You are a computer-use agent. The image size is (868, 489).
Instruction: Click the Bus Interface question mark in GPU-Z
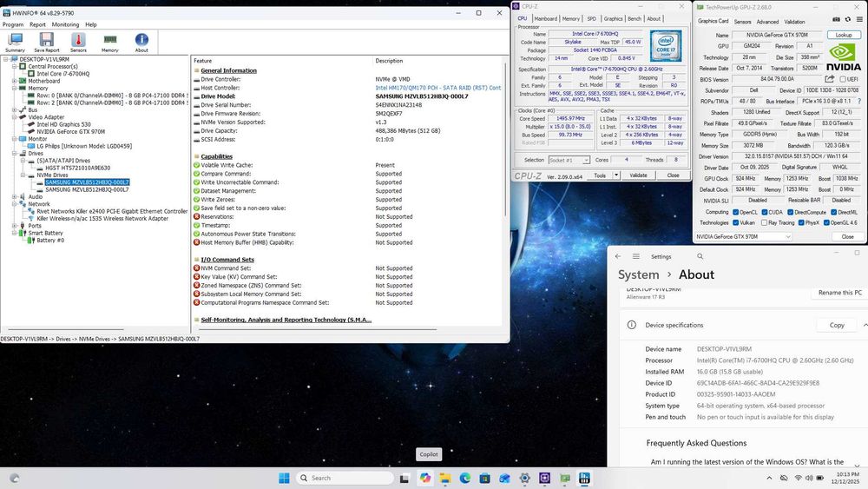[859, 102]
